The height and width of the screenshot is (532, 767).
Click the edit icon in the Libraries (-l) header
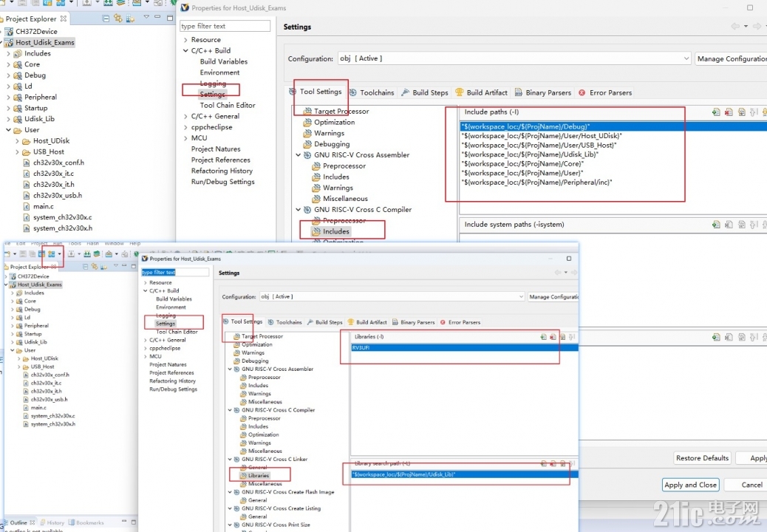[x=562, y=337]
